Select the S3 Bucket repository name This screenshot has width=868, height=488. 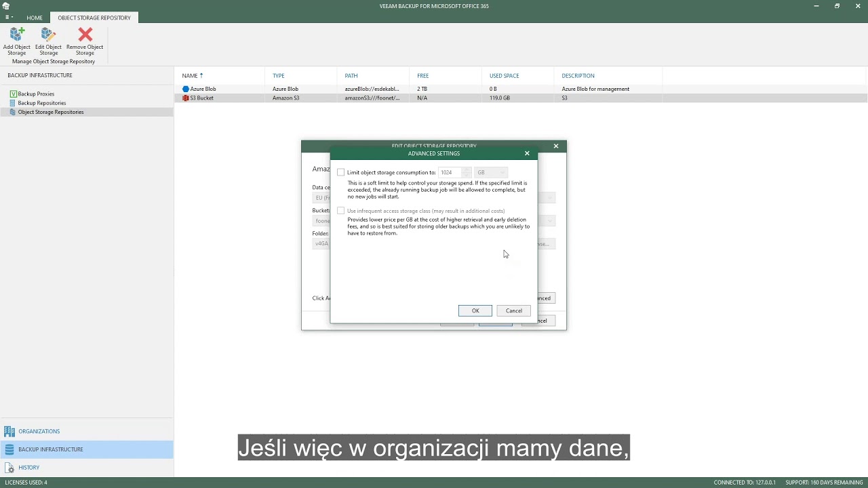coord(201,98)
